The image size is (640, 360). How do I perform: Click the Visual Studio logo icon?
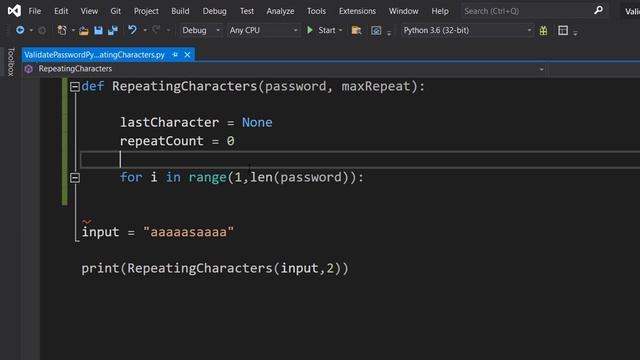pyautogui.click(x=14, y=11)
